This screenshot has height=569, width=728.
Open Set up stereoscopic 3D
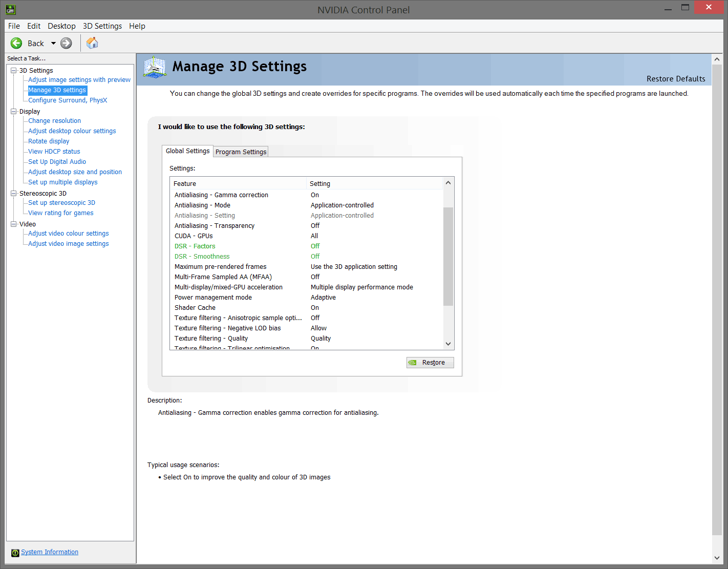click(61, 203)
